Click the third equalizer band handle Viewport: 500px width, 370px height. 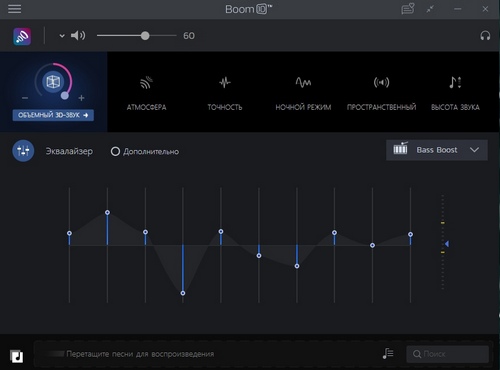point(145,232)
